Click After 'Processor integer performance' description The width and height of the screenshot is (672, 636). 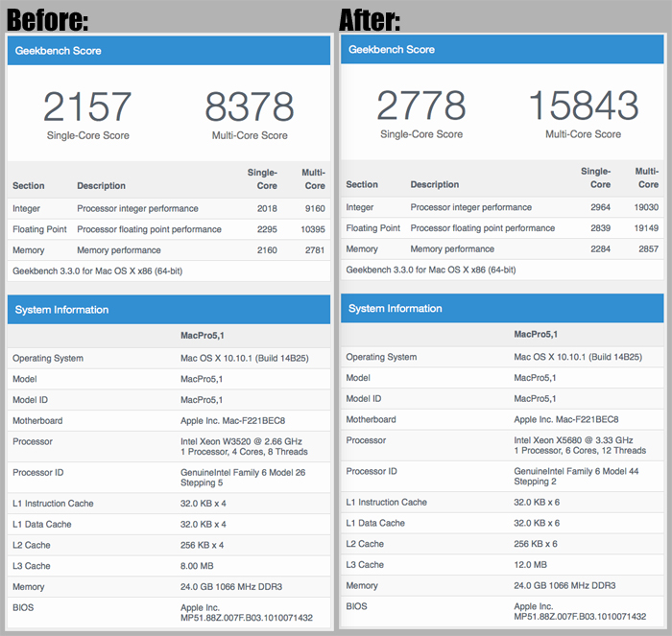[x=471, y=207]
